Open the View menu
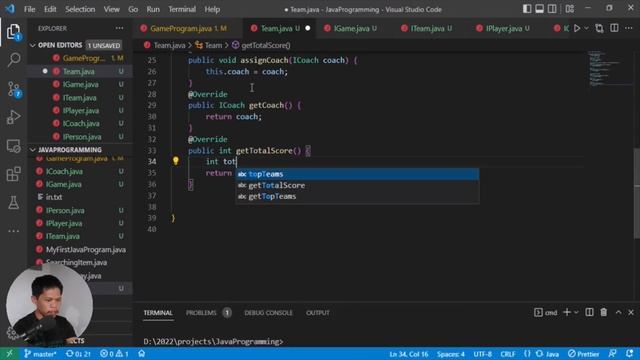The height and width of the screenshot is (360, 640). pos(111,9)
